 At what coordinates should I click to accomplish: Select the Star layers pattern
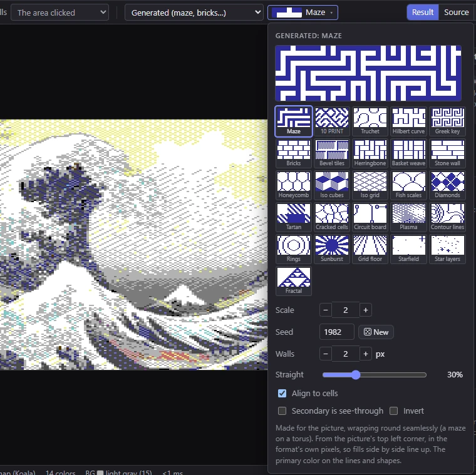447,249
